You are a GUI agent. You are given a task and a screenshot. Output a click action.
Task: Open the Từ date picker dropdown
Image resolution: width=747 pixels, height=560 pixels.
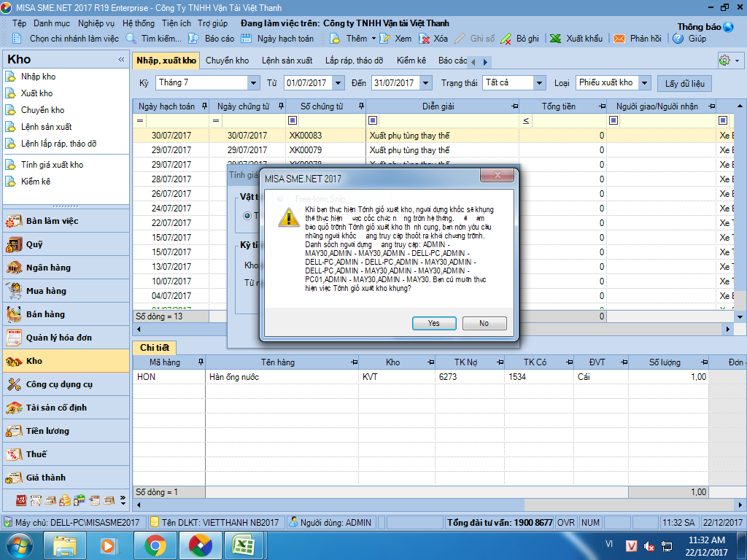(x=338, y=83)
